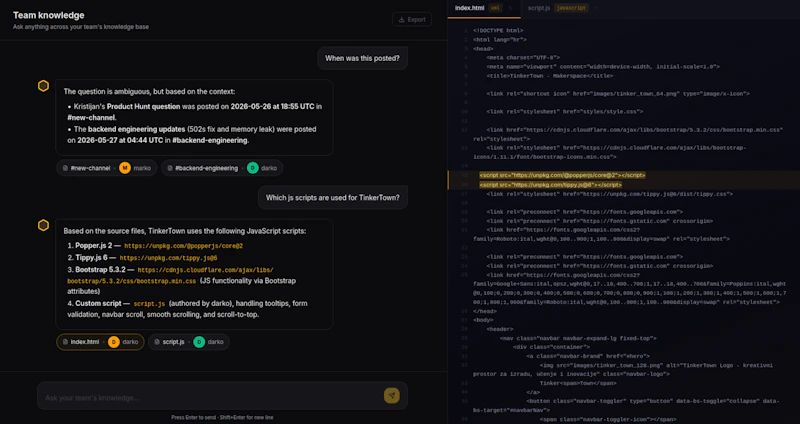Click the Export button
The width and height of the screenshot is (800, 424).
tap(412, 19)
